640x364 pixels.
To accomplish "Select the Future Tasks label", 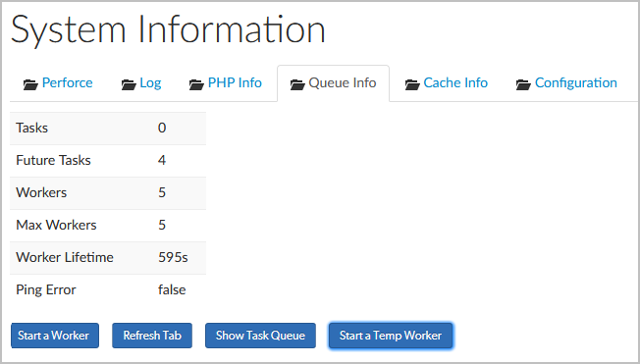I will click(53, 160).
